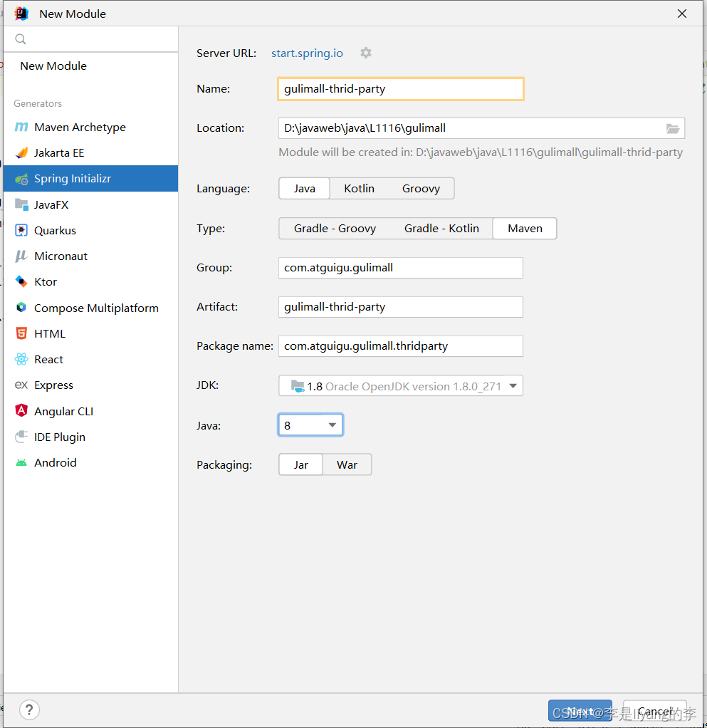Select Kotlin as the project language
Screen dimensions: 707x728
[359, 188]
